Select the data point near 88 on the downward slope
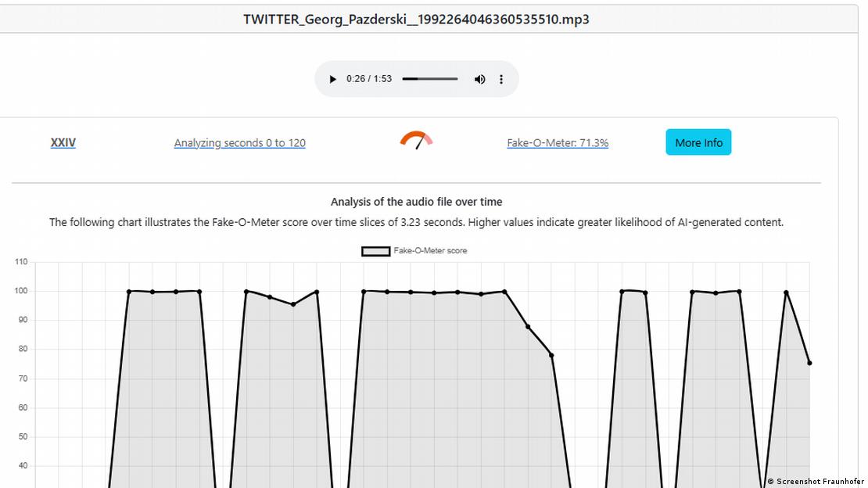868x488 pixels. [528, 327]
